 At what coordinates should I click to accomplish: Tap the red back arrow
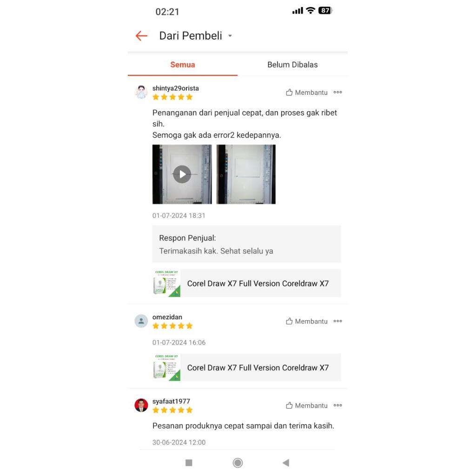pos(141,36)
